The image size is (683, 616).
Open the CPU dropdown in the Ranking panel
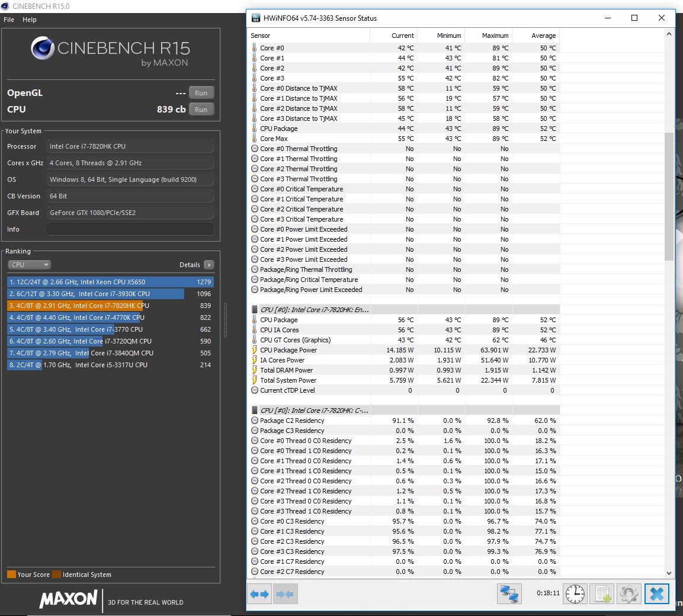click(29, 264)
